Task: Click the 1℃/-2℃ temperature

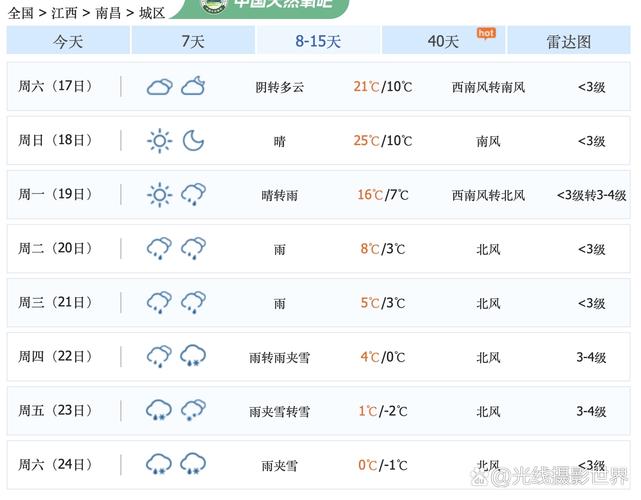Action: pyautogui.click(x=383, y=411)
